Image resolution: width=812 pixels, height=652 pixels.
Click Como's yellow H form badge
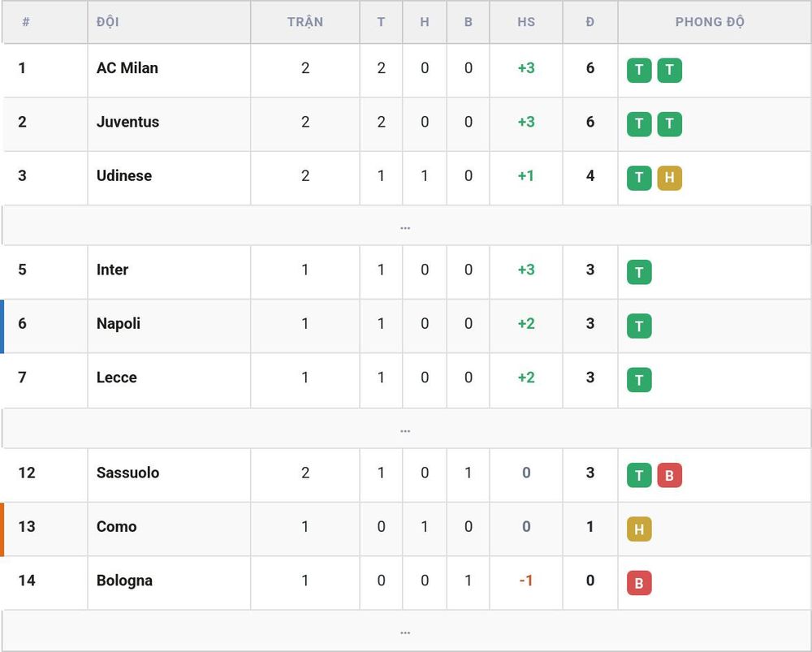pyautogui.click(x=639, y=529)
